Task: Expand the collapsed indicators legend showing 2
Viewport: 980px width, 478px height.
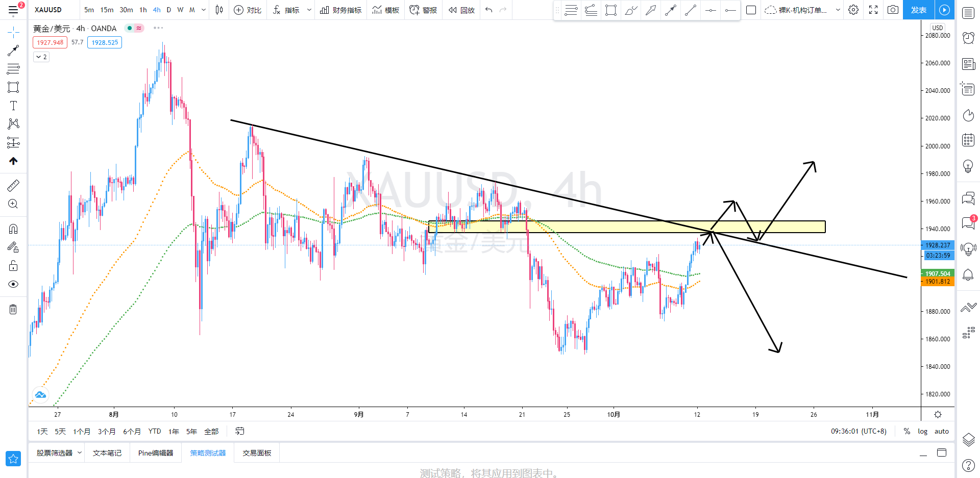Action: 41,57
